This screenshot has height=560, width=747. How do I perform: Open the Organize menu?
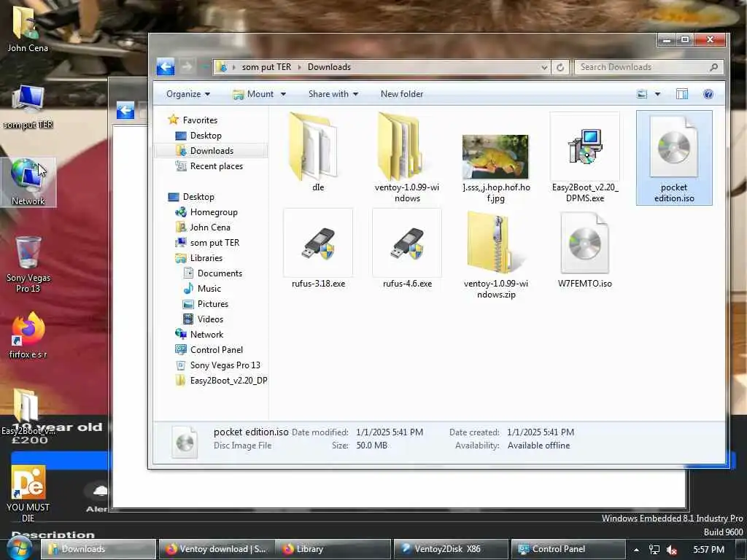[x=187, y=94]
